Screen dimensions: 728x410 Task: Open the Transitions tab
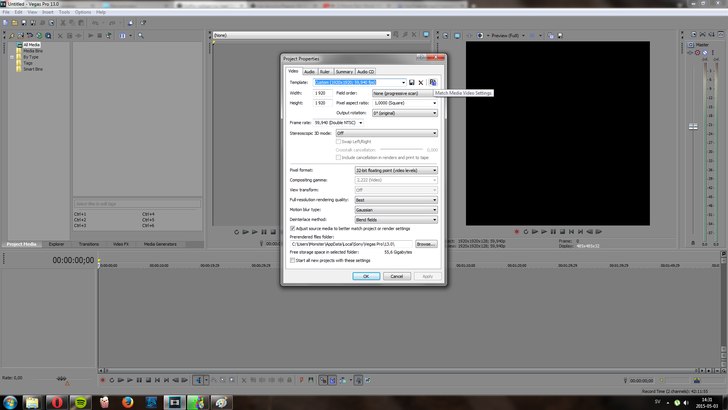click(89, 244)
